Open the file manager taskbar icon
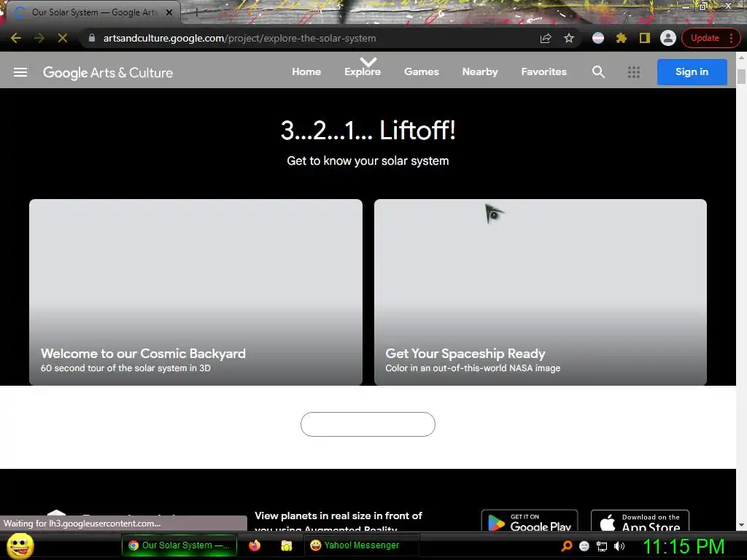The image size is (747, 560). pos(286,545)
